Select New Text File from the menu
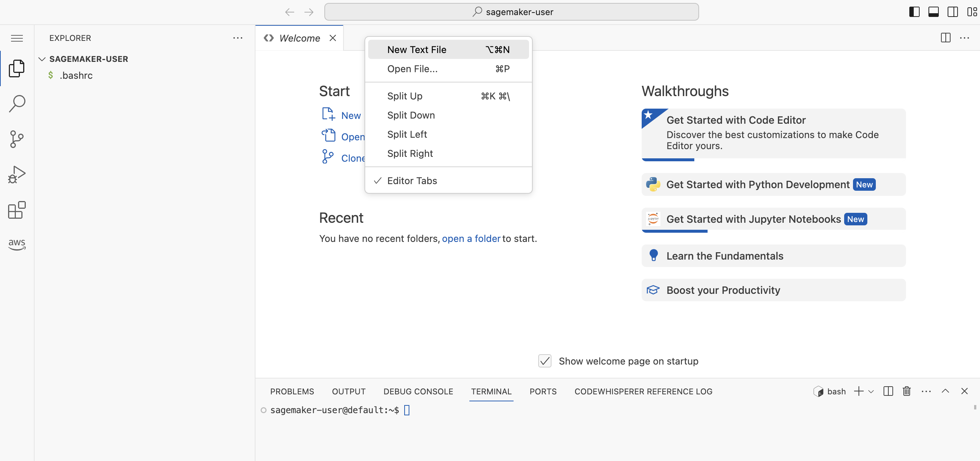The image size is (980, 461). tap(417, 49)
